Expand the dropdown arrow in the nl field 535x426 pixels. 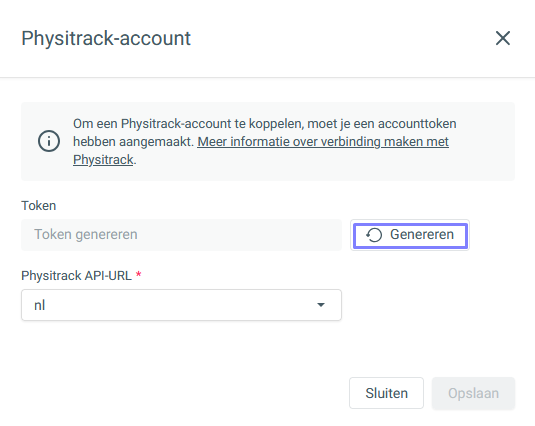pyautogui.click(x=321, y=305)
